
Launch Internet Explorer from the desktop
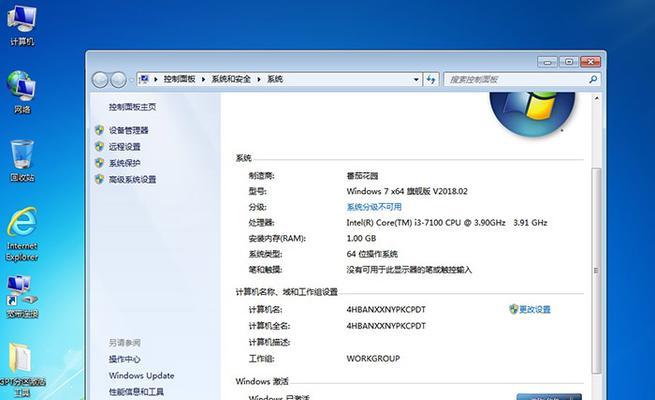[22, 234]
